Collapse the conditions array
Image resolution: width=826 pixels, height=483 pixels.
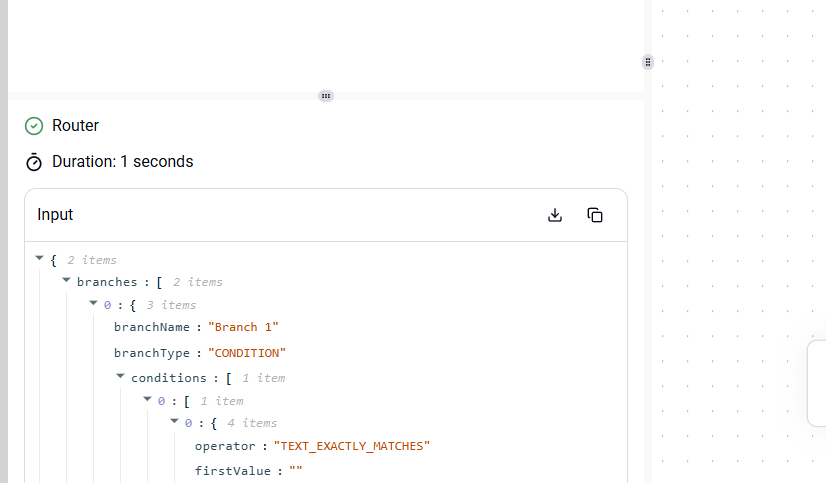coord(120,376)
